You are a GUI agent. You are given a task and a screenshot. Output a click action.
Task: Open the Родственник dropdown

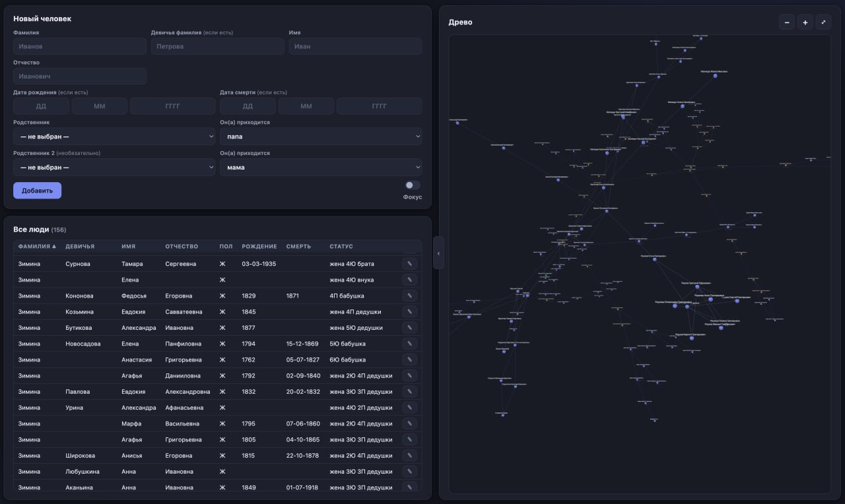[x=114, y=137]
